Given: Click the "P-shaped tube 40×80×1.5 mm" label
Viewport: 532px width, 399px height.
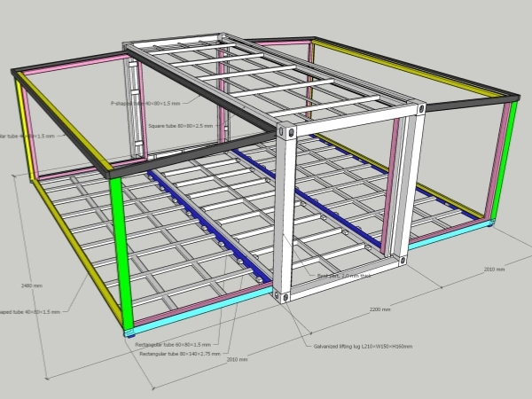Looking at the screenshot, I should tap(145, 103).
